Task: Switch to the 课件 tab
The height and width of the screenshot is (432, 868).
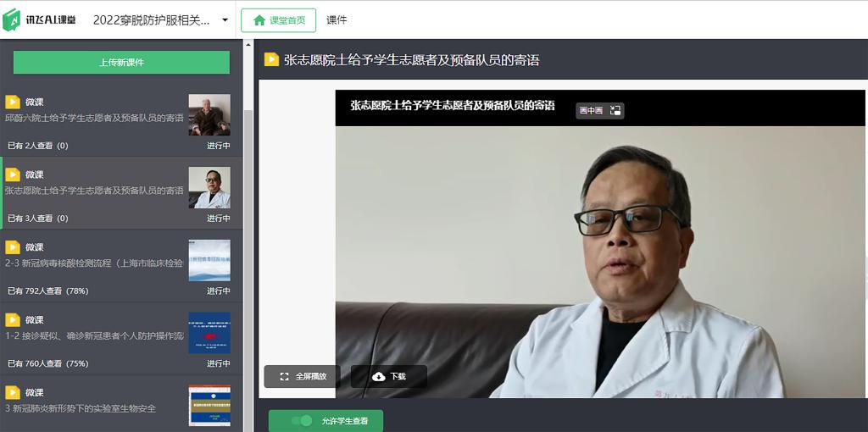Action: pos(337,20)
